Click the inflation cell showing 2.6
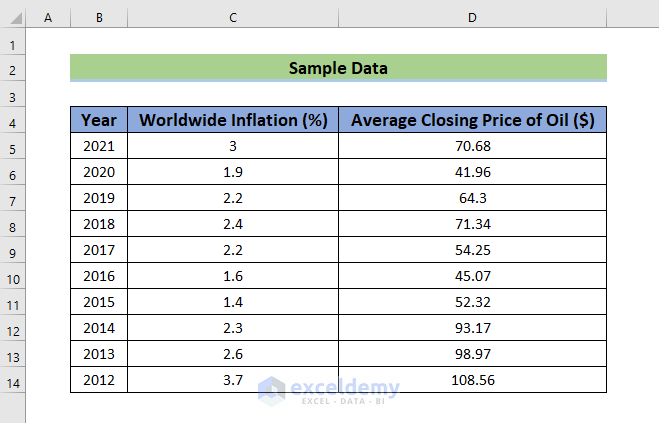This screenshot has height=423, width=659. tap(233, 355)
